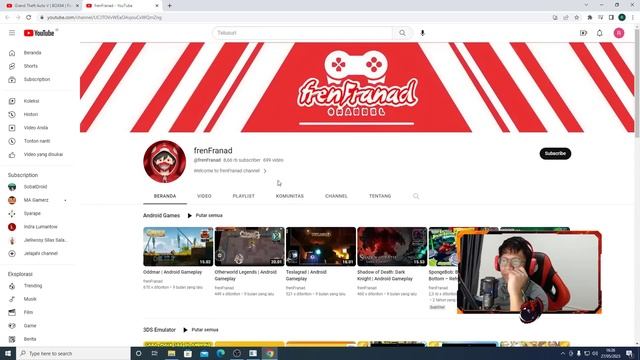
Task: Open Tonton nanti in the sidebar
Action: [37, 141]
